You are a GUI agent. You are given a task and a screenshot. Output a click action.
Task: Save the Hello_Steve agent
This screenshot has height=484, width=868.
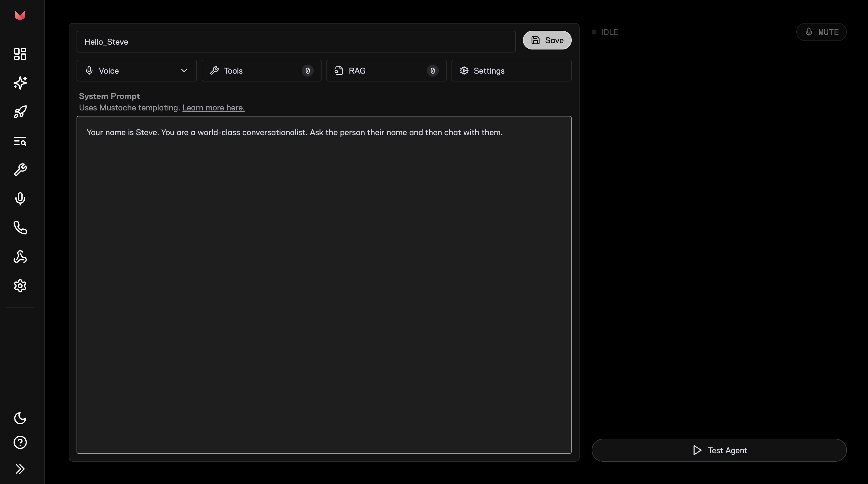pos(547,40)
